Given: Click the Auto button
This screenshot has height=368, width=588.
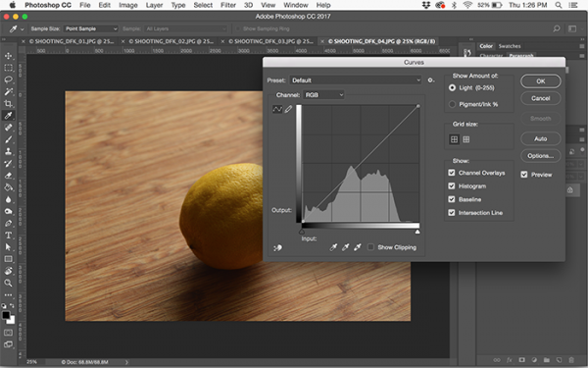Looking at the screenshot, I should (540, 139).
